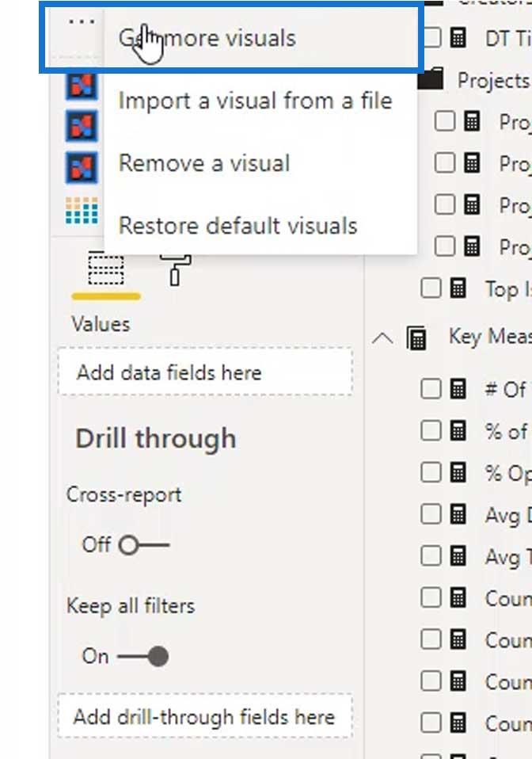Check the Top I measure checkbox
This screenshot has width=532, height=759.
(431, 288)
